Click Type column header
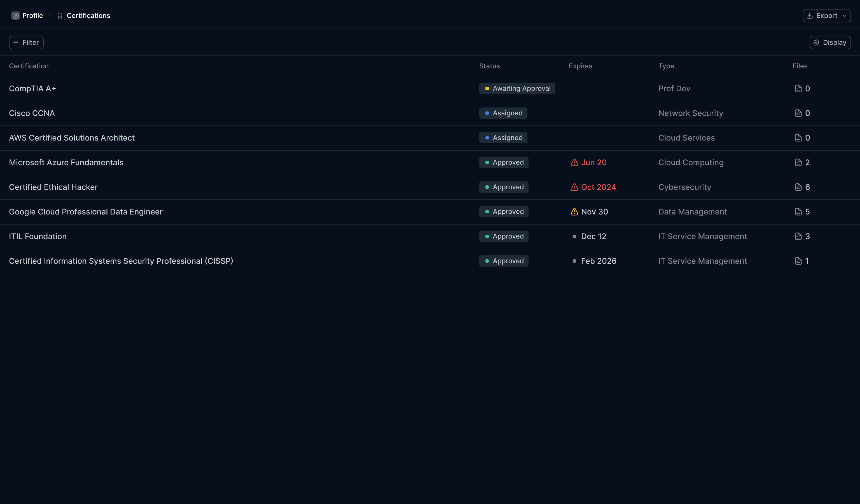 coord(666,66)
